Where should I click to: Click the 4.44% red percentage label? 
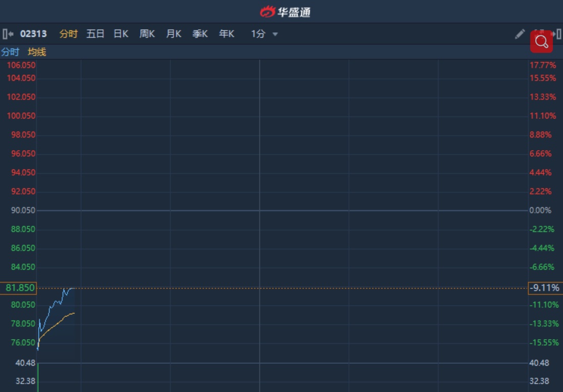click(x=540, y=173)
